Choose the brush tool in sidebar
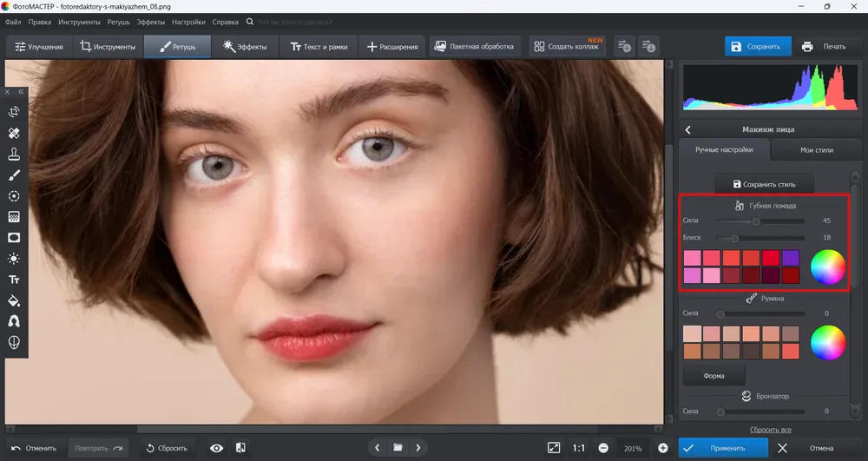This screenshot has width=868, height=461. [x=14, y=175]
